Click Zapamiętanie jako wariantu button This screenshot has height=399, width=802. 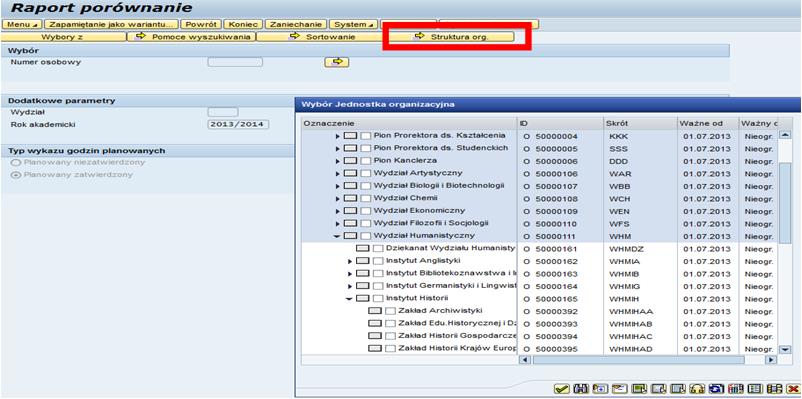(112, 25)
